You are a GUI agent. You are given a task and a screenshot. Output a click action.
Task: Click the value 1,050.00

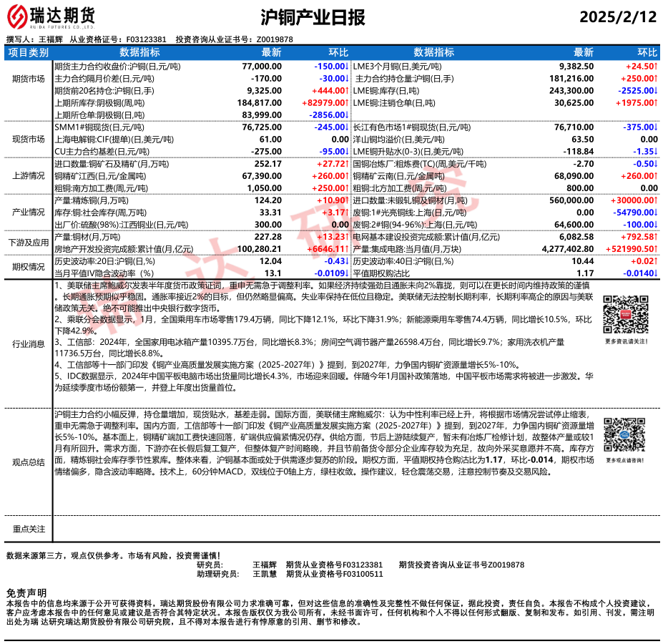[x=264, y=188]
